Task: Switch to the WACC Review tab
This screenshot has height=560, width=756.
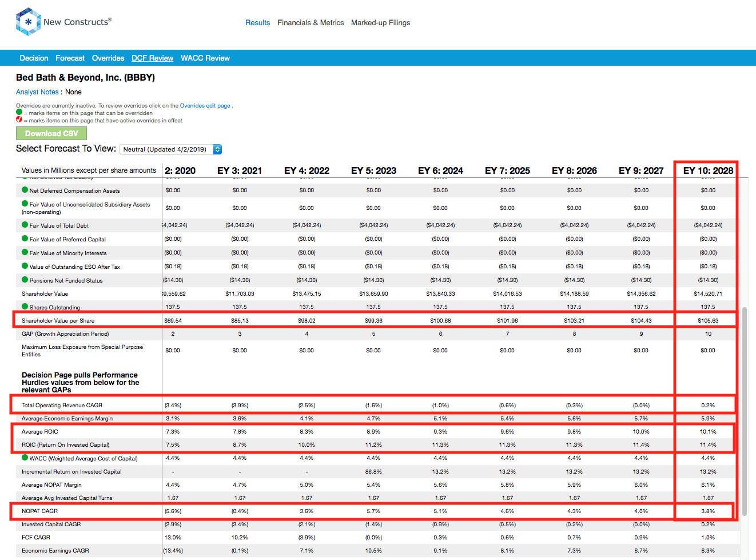Action: coord(205,58)
